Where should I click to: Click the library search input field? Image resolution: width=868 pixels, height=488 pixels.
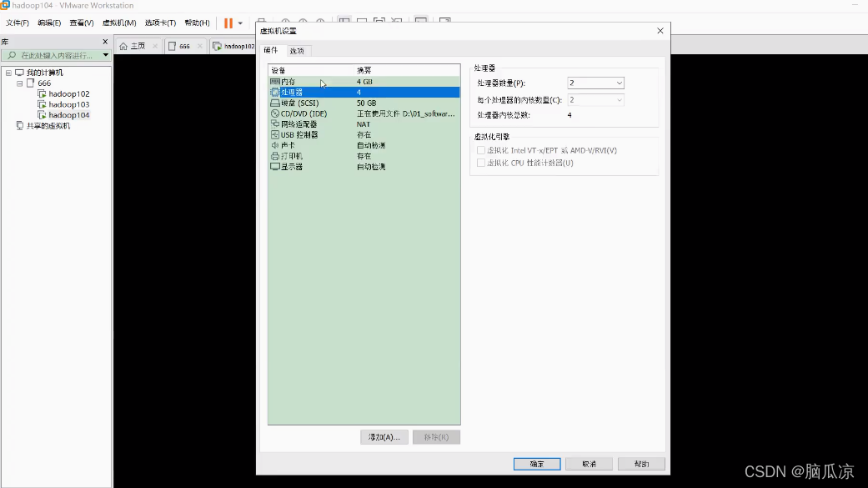[55, 55]
